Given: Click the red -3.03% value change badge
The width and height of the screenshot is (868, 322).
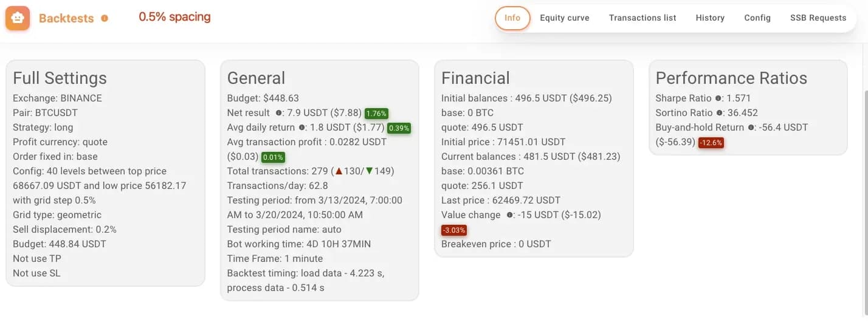Looking at the screenshot, I should [x=454, y=230].
